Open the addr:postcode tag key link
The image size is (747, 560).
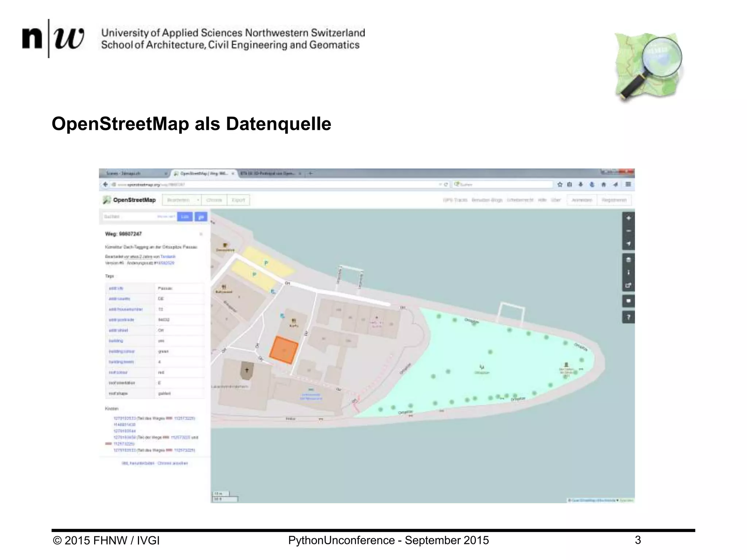(x=121, y=320)
